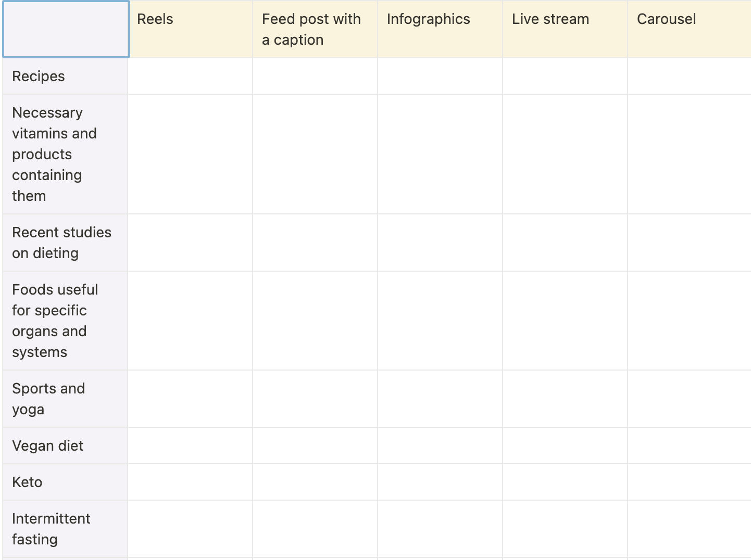Click the Keto cell under Feed post
Screen dimensions: 751x560
(315, 482)
